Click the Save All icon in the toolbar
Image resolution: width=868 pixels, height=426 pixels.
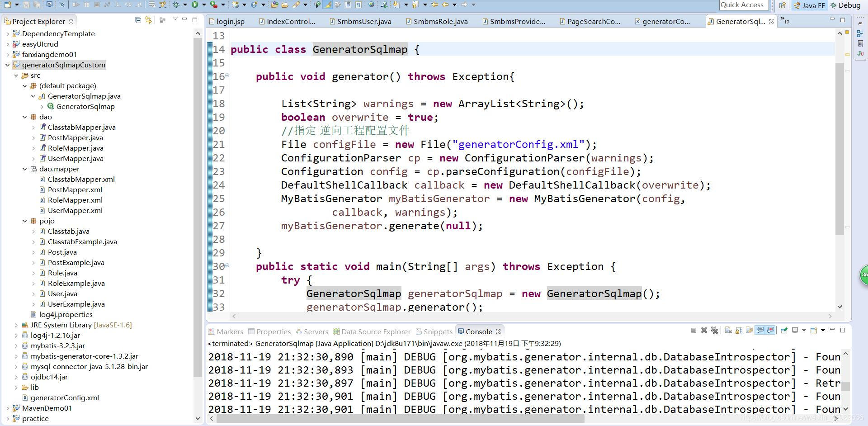(x=37, y=5)
